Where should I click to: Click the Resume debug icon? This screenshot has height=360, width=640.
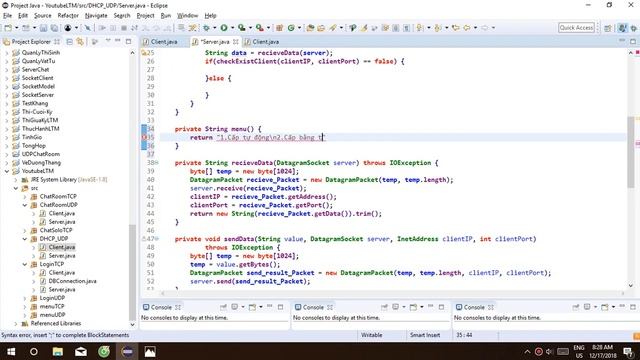102,28
